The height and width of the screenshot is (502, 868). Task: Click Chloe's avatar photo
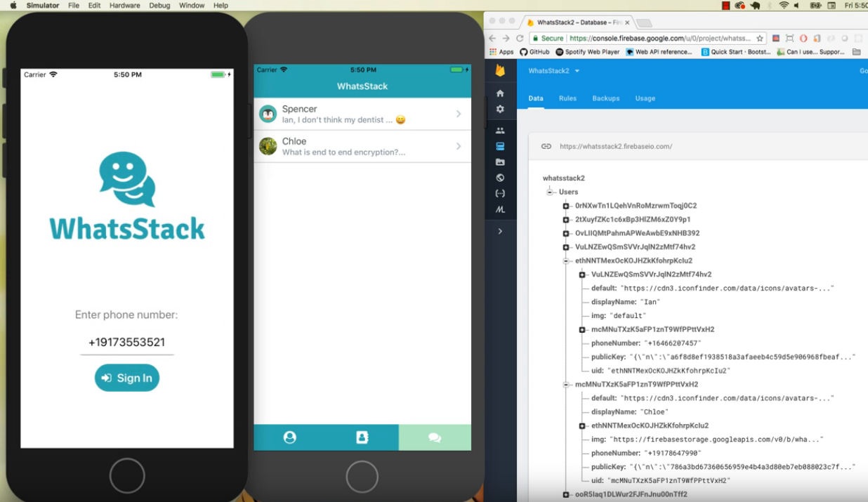pyautogui.click(x=268, y=146)
